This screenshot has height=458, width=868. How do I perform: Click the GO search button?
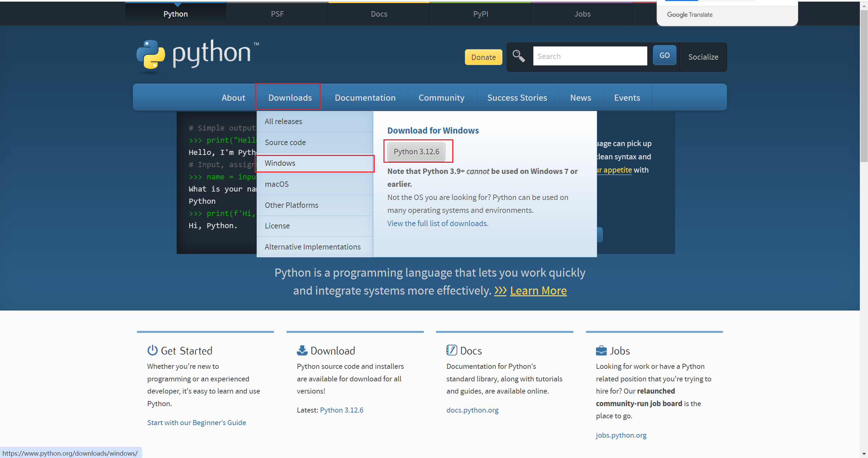pos(665,55)
